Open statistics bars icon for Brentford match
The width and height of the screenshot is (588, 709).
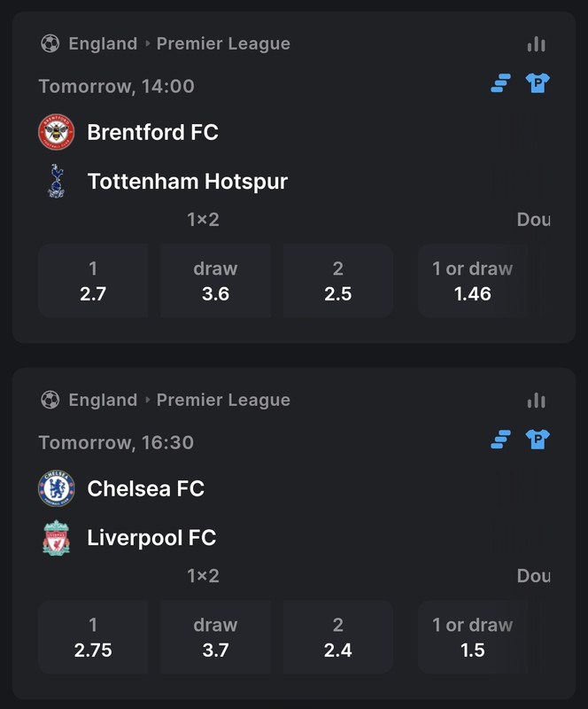536,44
